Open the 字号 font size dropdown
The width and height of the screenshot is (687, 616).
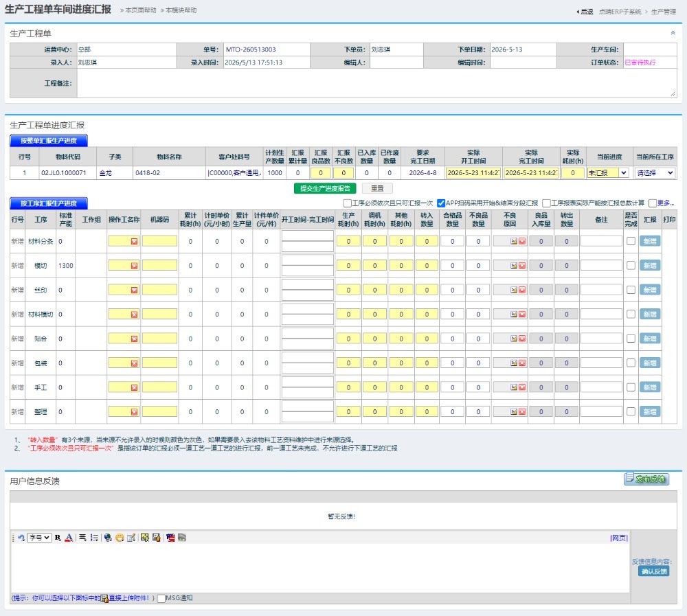tap(39, 538)
